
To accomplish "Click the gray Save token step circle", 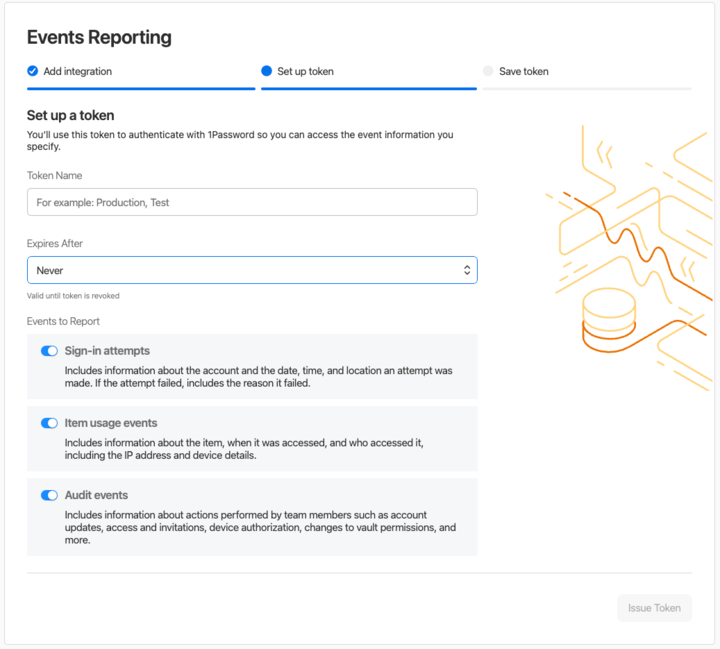I will [488, 71].
